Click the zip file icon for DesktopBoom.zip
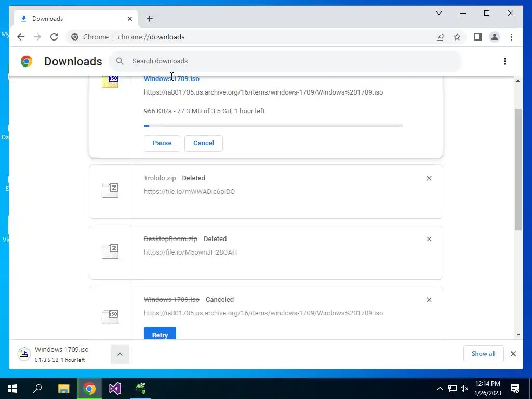The image size is (532, 399). 110,251
